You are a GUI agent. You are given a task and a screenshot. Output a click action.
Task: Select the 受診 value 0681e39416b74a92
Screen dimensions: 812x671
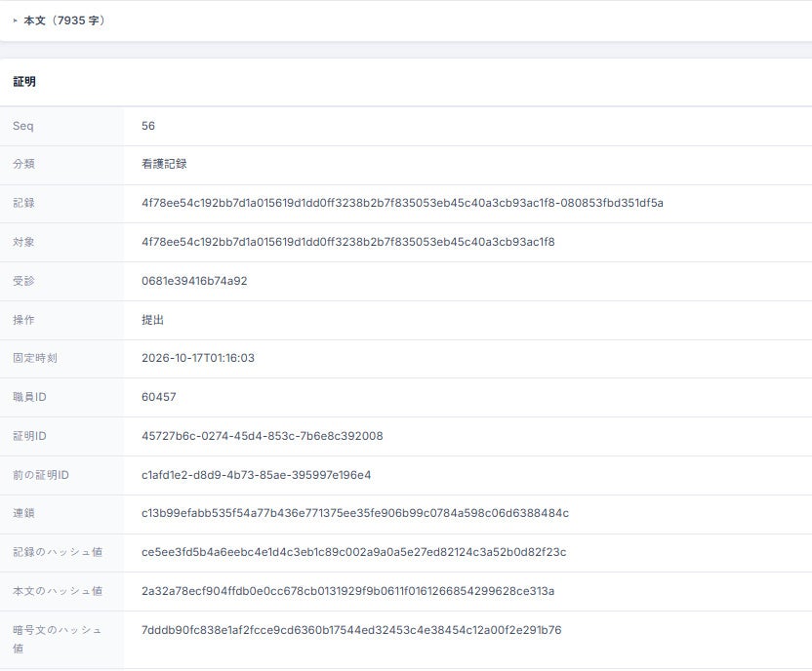pos(194,281)
